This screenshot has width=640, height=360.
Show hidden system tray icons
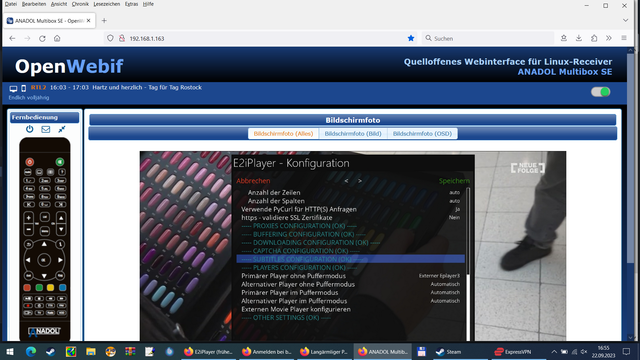554,351
